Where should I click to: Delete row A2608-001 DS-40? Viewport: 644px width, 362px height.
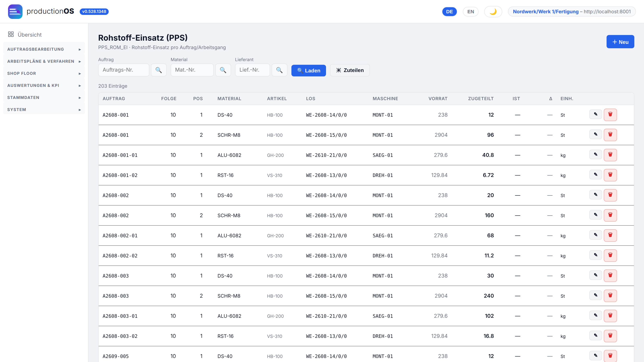[x=610, y=115]
